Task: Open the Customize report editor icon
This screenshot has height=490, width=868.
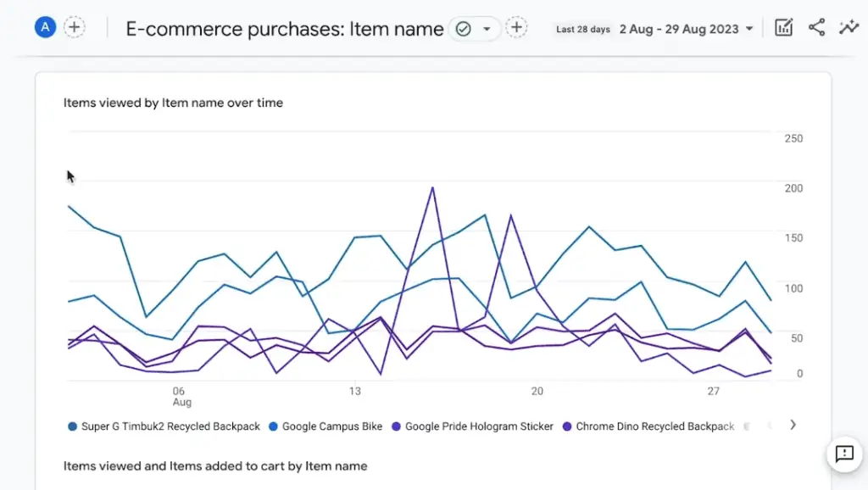Action: [x=783, y=26]
